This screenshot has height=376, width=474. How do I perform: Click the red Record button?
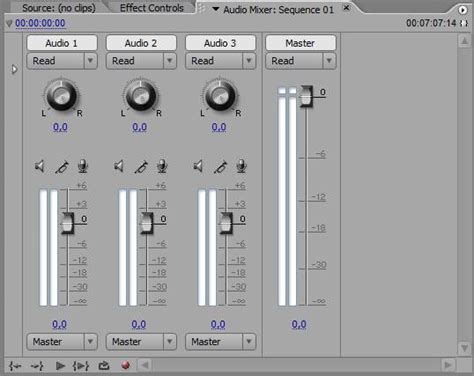tap(126, 365)
